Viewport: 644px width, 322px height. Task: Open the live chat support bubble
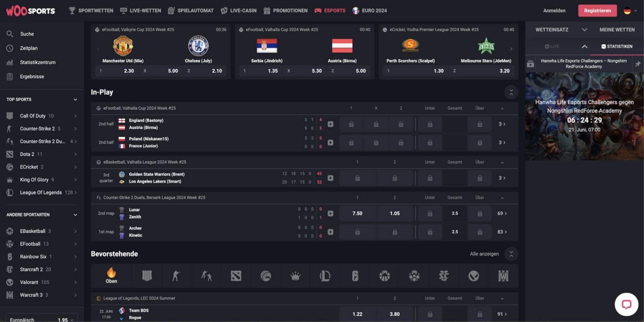[626, 304]
